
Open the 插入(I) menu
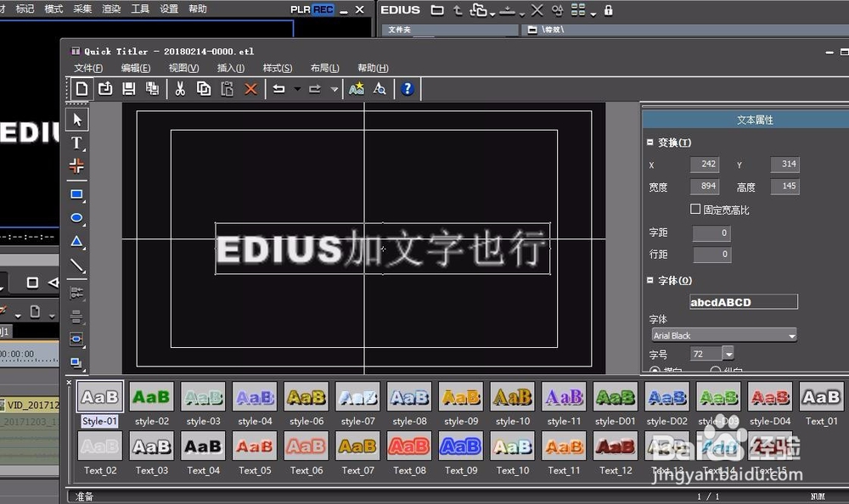pos(231,68)
